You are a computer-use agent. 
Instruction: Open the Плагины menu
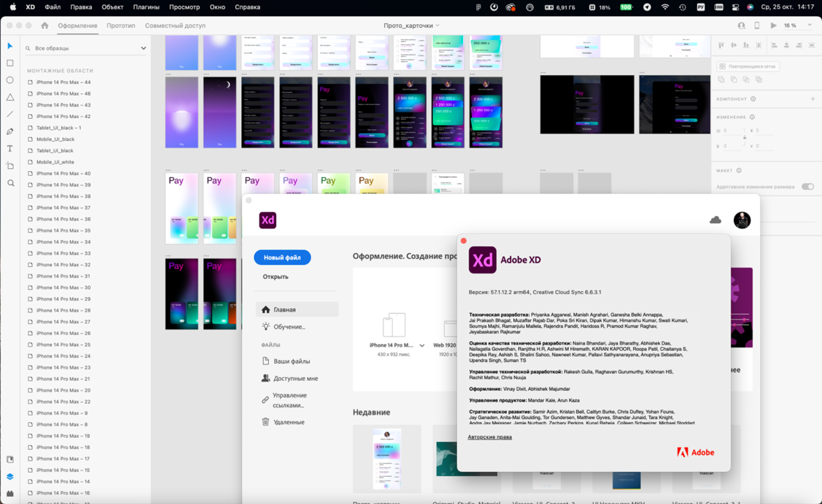[146, 7]
